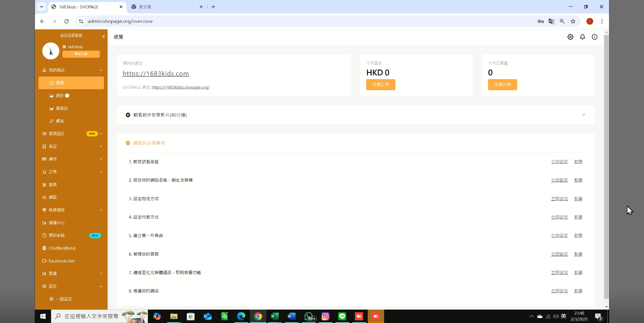The height and width of the screenshot is (323, 644).
Task: Reload the page with the refresh icon
Action: point(66,21)
